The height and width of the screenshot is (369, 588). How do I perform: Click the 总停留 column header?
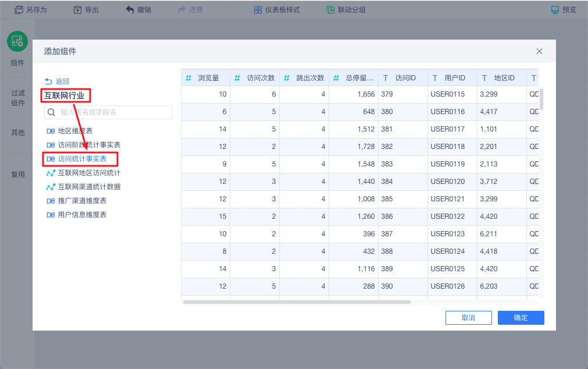point(354,78)
